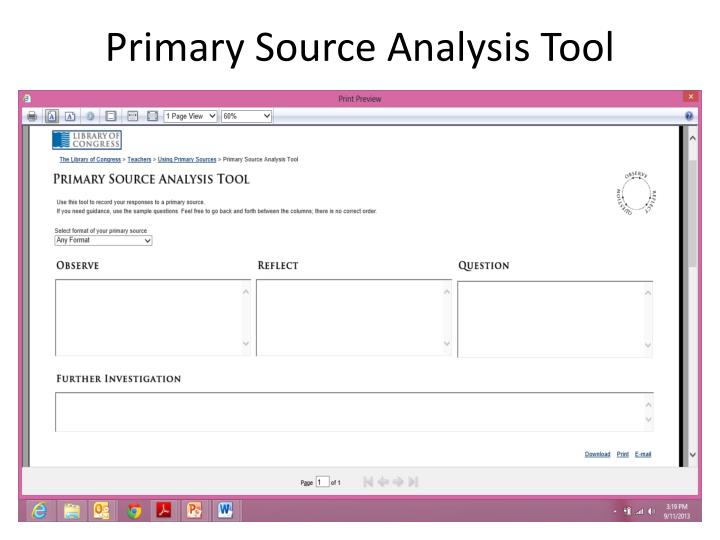Screen dimensions: 720x540
Task: Click the printer icon in Print Preview toolbar
Action: tap(32, 116)
